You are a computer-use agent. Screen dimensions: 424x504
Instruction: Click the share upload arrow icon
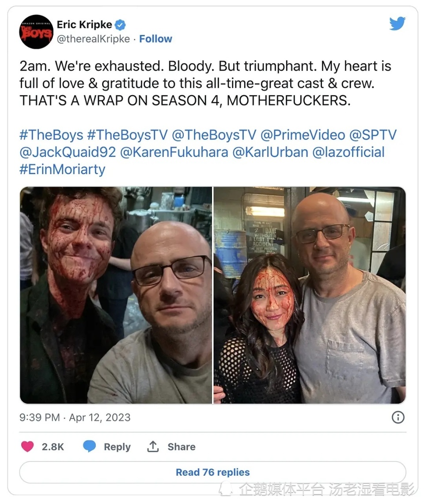(x=153, y=447)
